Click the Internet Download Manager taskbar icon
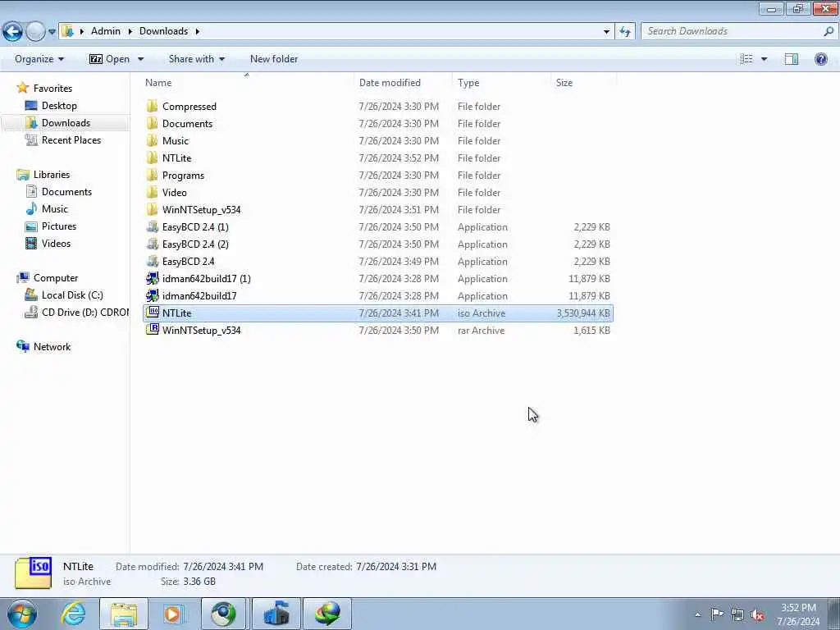 [x=327, y=614]
